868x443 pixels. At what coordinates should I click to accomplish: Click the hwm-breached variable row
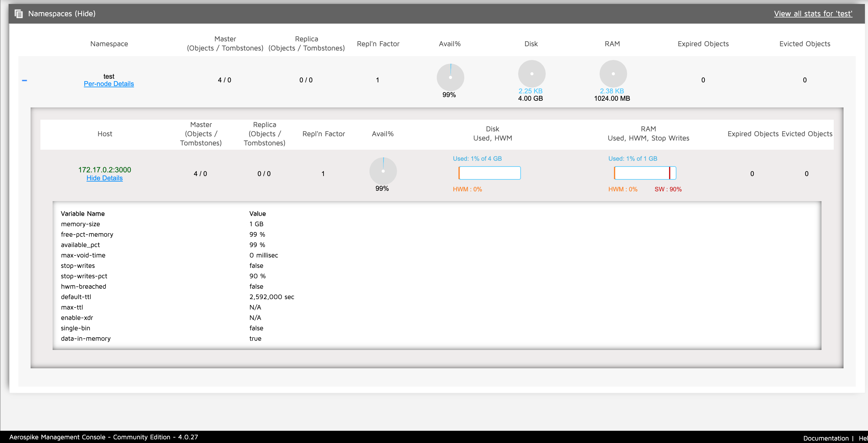pos(437,287)
